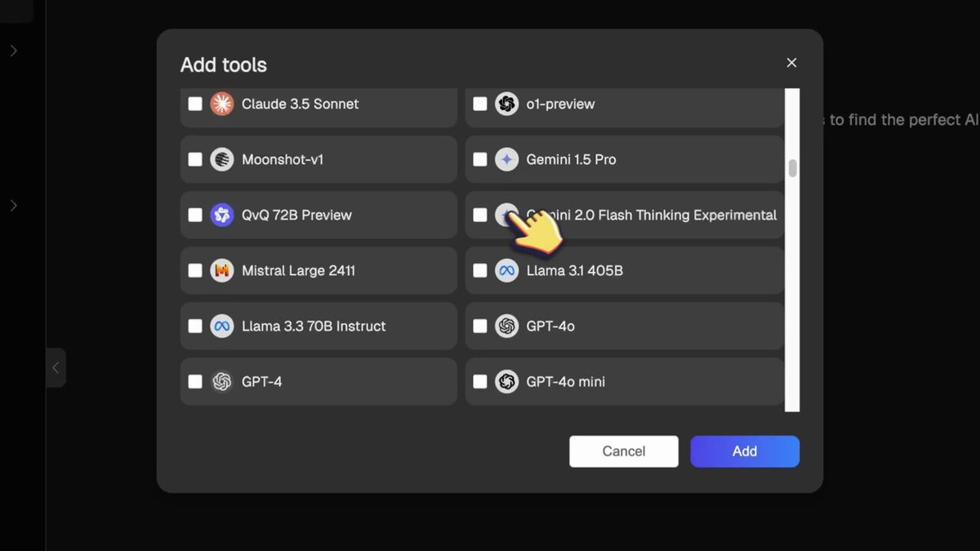Click the GPT-4o label text
The image size is (980, 551).
pos(550,326)
